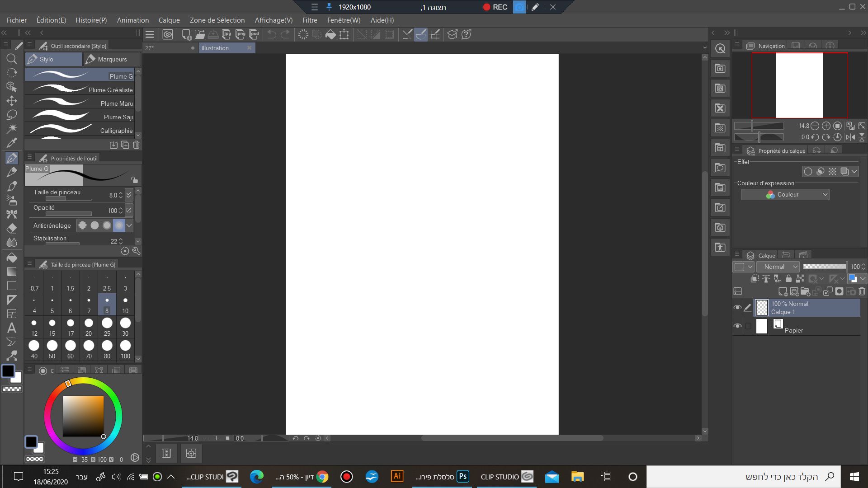
Task: Select the Move layer tool
Action: pyautogui.click(x=12, y=101)
